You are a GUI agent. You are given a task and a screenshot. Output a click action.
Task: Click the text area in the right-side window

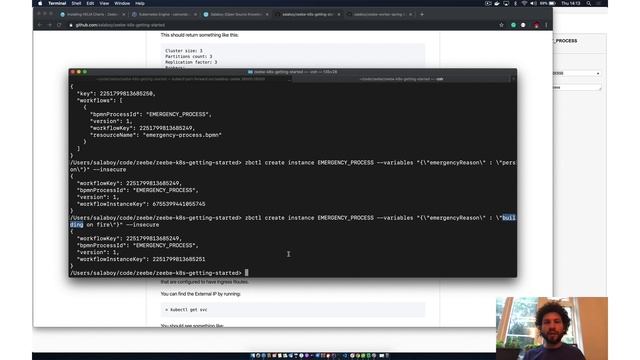click(x=577, y=87)
